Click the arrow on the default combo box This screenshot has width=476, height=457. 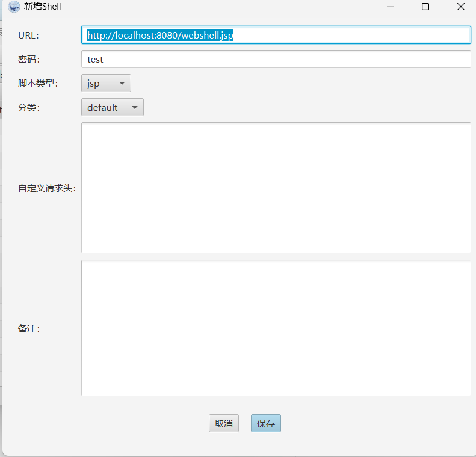[x=134, y=107]
